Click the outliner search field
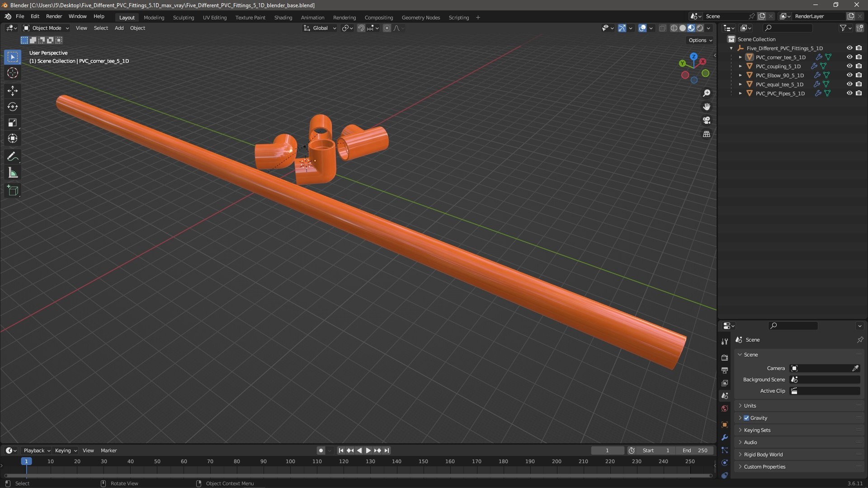The width and height of the screenshot is (868, 488). [787, 28]
